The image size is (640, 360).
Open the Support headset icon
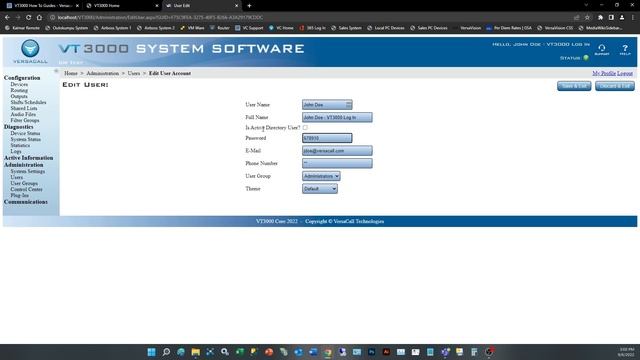coord(602,49)
